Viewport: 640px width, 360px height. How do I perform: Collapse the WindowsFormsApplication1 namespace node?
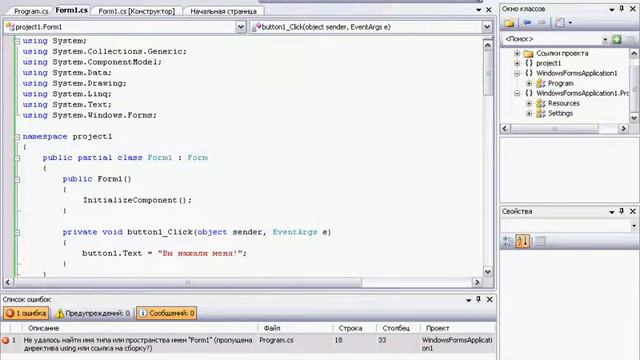517,73
